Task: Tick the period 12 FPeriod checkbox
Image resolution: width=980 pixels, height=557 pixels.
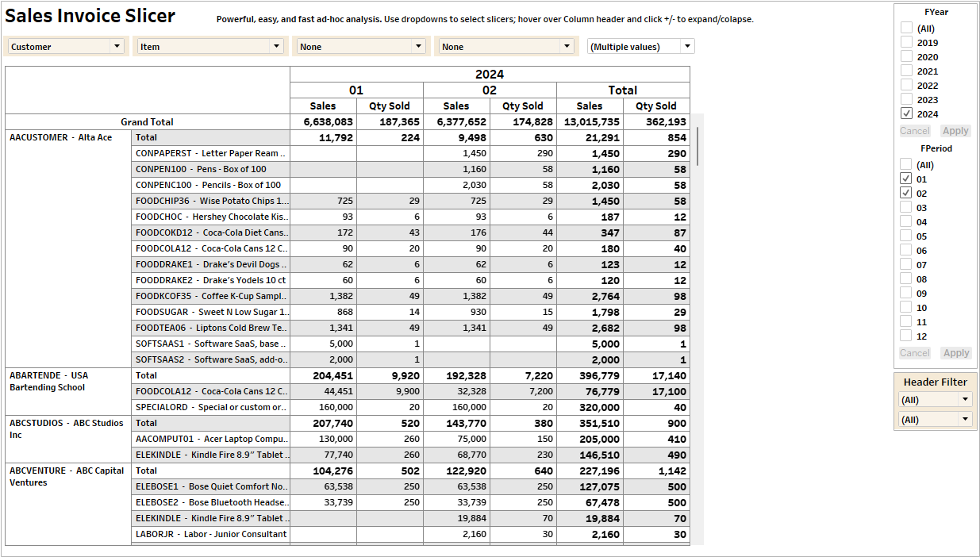Action: click(x=906, y=336)
